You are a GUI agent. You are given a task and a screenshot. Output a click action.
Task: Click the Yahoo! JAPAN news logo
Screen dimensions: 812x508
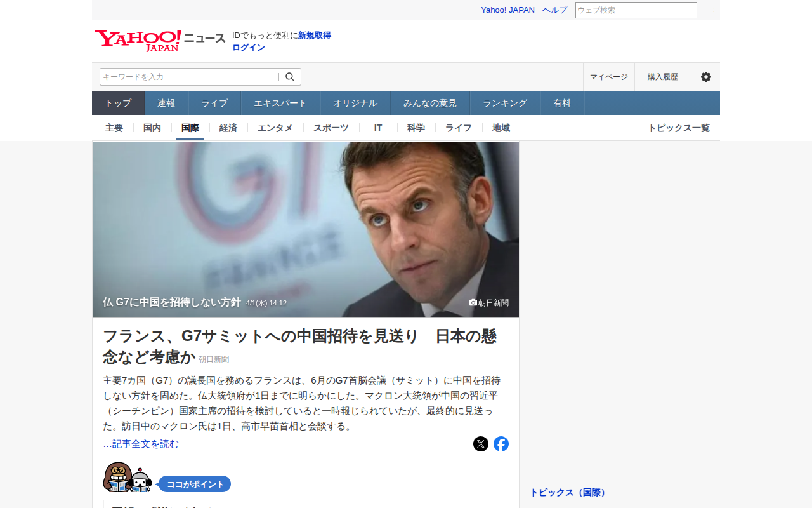click(x=160, y=41)
